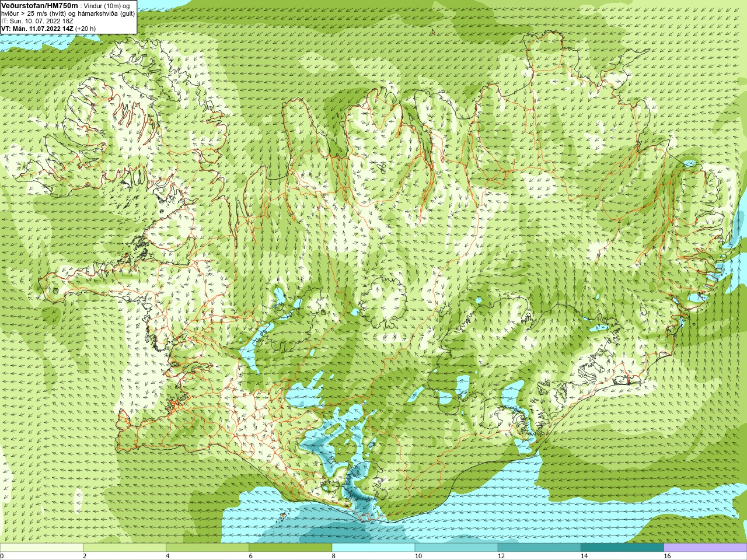This screenshot has height=560, width=747.
Task: Click the "IT: Sun. 10. 07. 2022 18Z" line
Action: 37,21
